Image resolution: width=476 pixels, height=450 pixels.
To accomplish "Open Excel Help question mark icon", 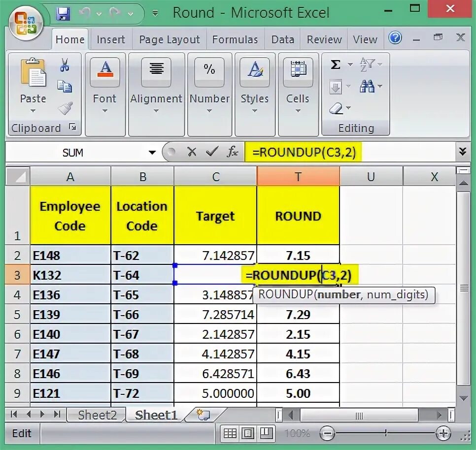I will coord(395,38).
